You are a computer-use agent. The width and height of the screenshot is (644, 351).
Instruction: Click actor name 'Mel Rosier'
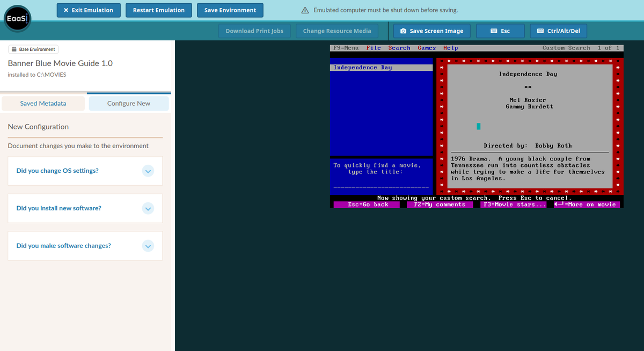pyautogui.click(x=528, y=100)
